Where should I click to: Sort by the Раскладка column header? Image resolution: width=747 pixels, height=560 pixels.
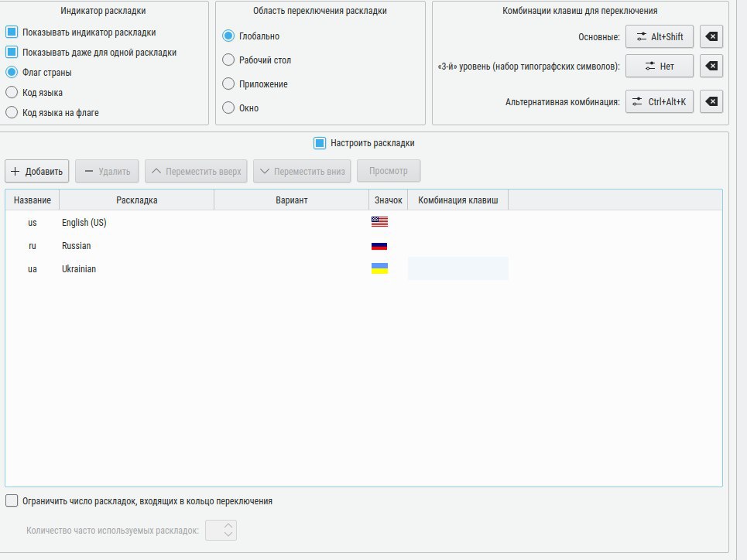[137, 200]
